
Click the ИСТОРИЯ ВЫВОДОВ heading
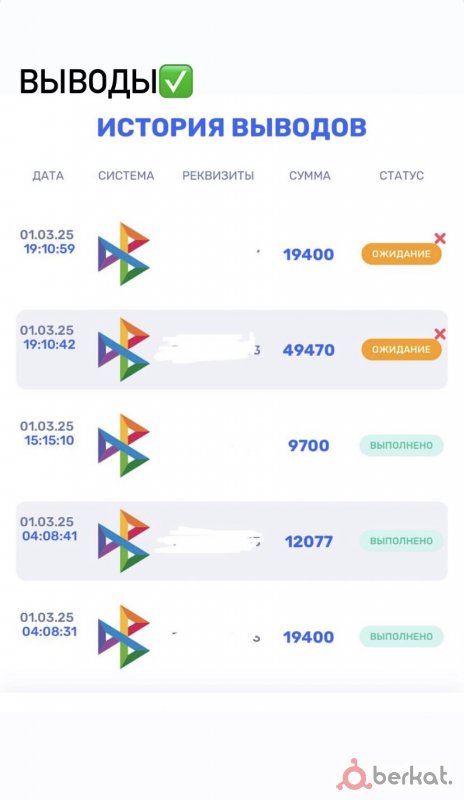click(x=232, y=128)
